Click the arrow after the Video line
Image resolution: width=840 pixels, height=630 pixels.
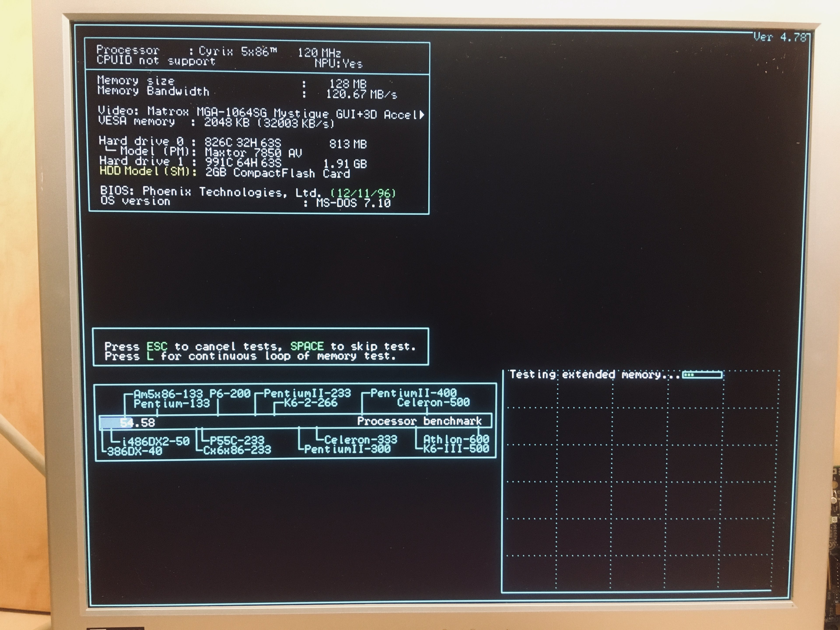click(x=422, y=115)
